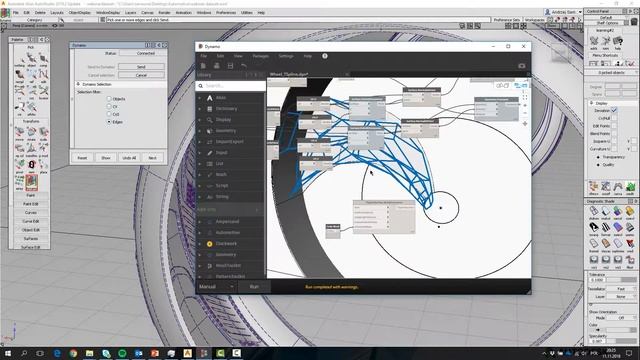Toggle the Deviation checkbox in the Display section

[x=614, y=110]
